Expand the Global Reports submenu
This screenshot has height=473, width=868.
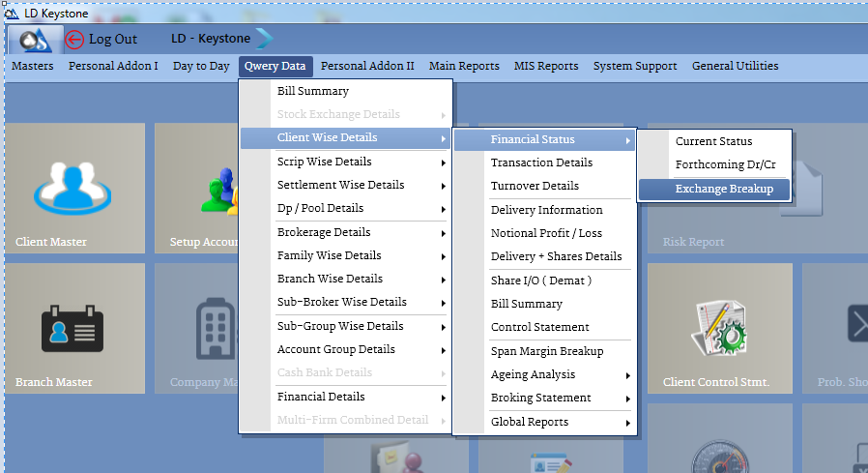pos(561,422)
